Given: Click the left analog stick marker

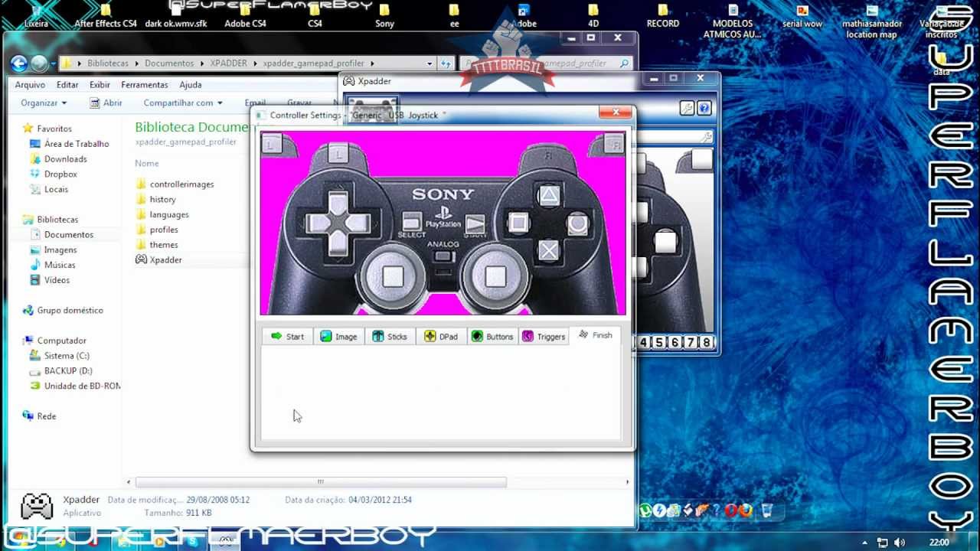Looking at the screenshot, I should click(x=393, y=276).
